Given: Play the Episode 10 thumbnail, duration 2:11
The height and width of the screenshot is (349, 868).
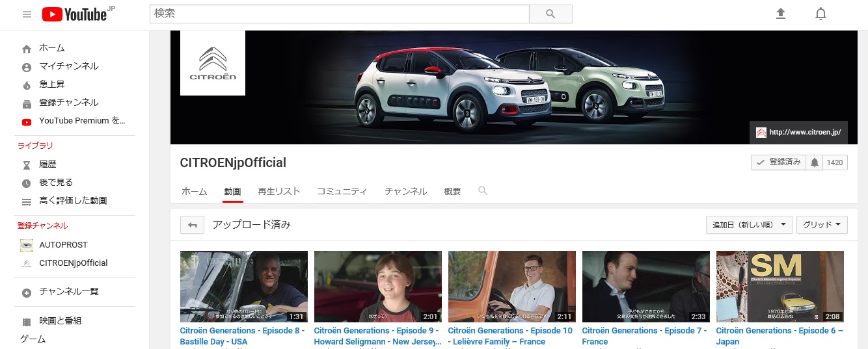Looking at the screenshot, I should (x=512, y=287).
